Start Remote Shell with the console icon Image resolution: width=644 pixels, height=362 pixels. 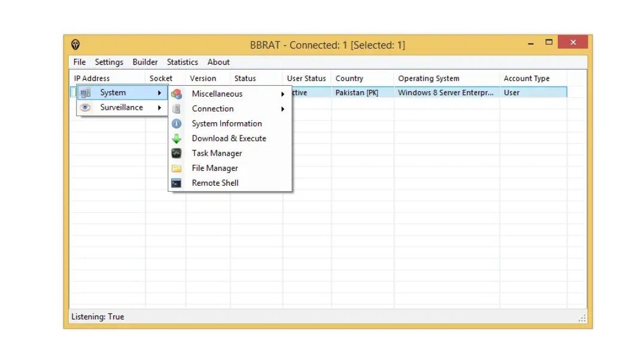pyautogui.click(x=177, y=183)
